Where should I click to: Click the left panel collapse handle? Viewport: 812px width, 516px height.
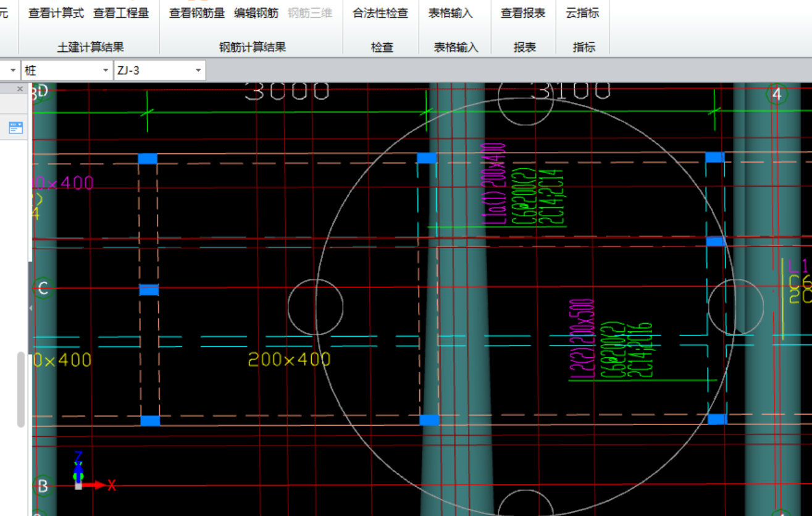tap(30, 307)
